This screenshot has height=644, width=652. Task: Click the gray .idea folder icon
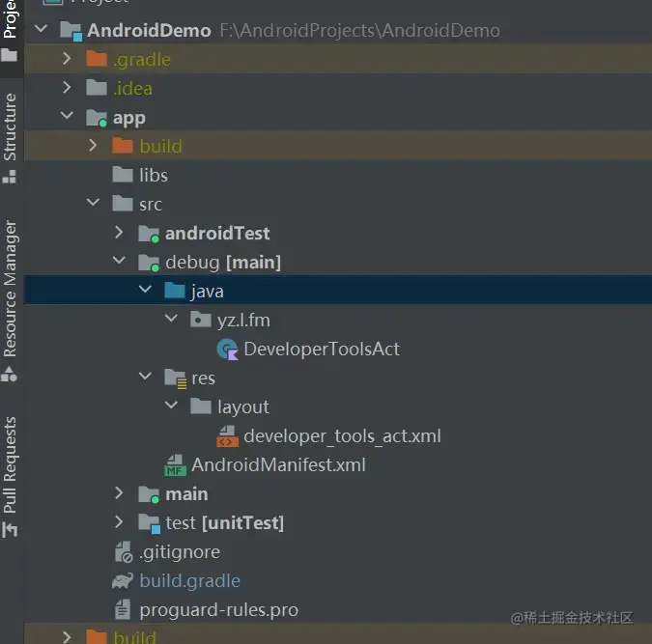pos(97,87)
